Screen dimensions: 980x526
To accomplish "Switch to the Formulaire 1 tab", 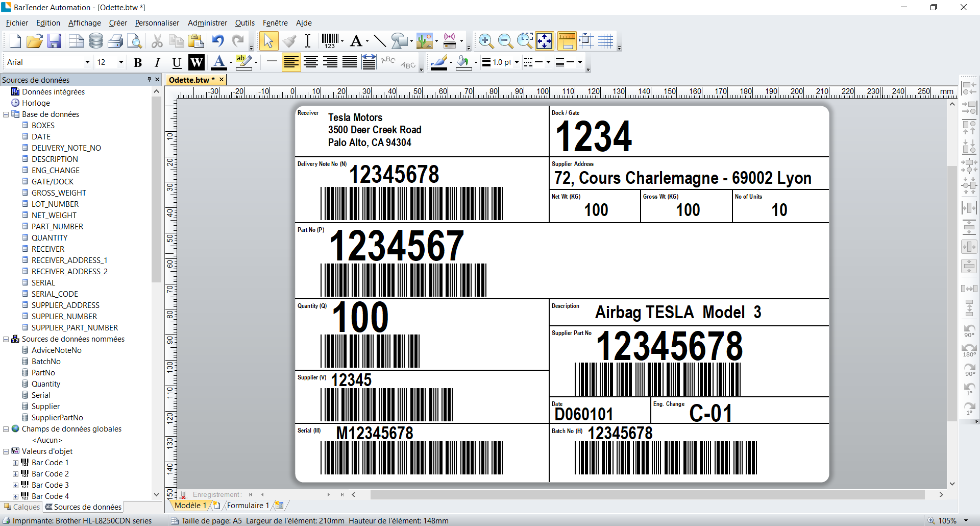I will tap(248, 506).
